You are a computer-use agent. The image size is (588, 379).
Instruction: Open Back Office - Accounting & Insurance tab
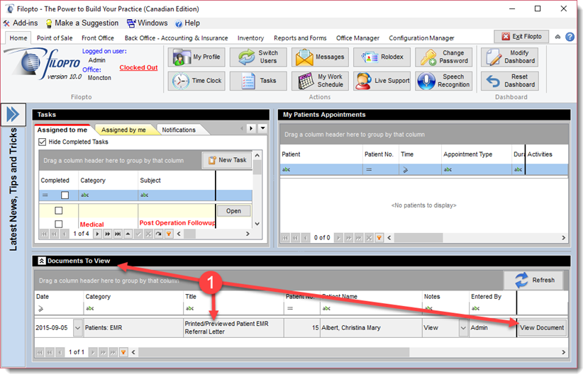tap(176, 38)
